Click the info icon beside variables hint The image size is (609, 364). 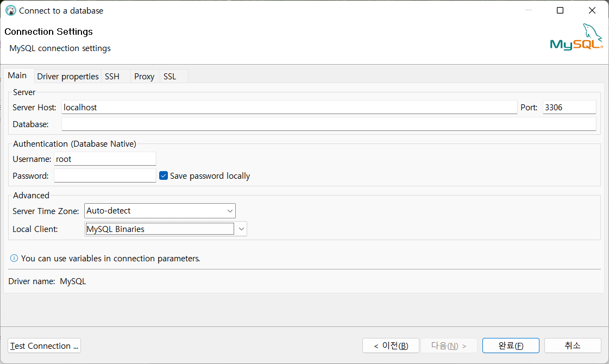point(14,259)
